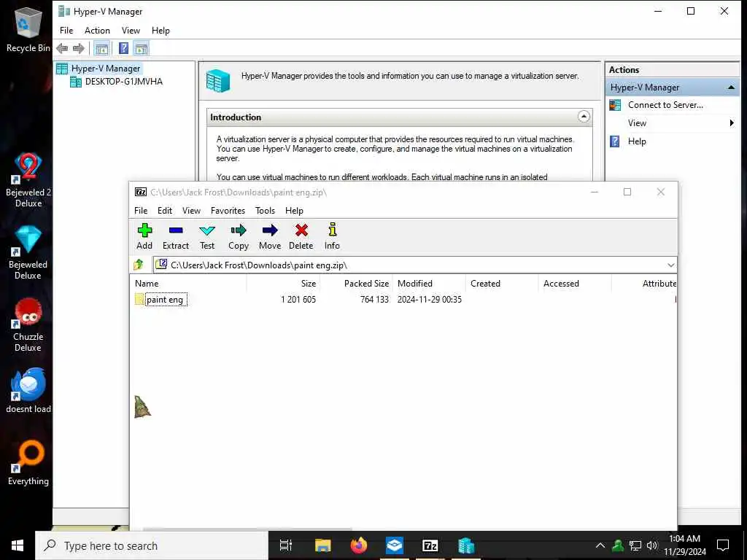Collapse the Introduction section

(584, 117)
